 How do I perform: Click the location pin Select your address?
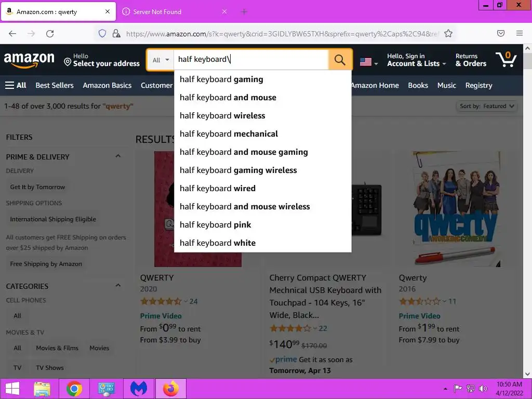(102, 60)
